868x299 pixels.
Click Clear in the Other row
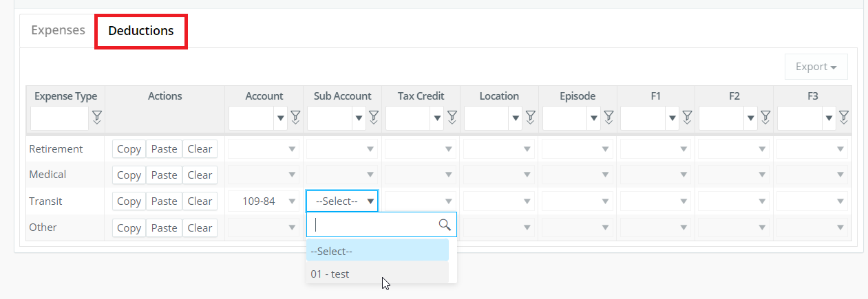[200, 228]
